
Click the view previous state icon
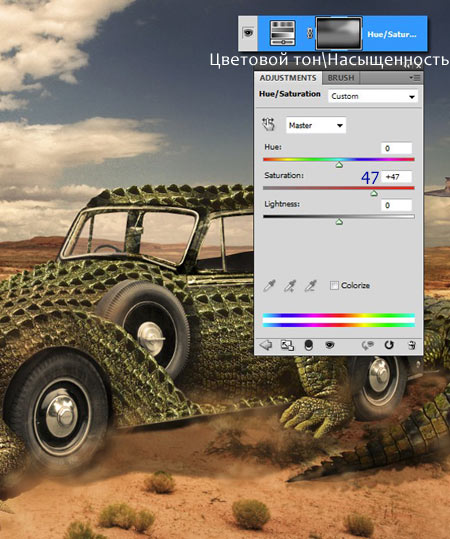click(x=367, y=345)
